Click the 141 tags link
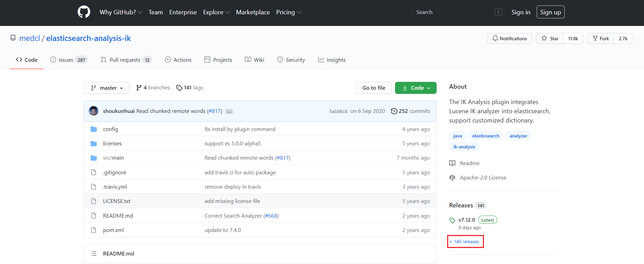 click(x=190, y=88)
